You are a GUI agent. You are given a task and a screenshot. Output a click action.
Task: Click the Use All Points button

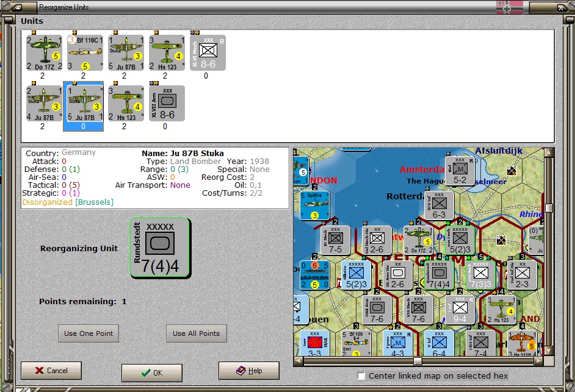196,333
